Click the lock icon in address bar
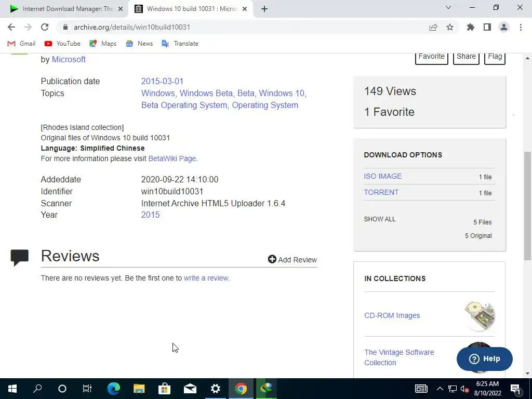Screen dimensions: 532x399 [x=65, y=27]
